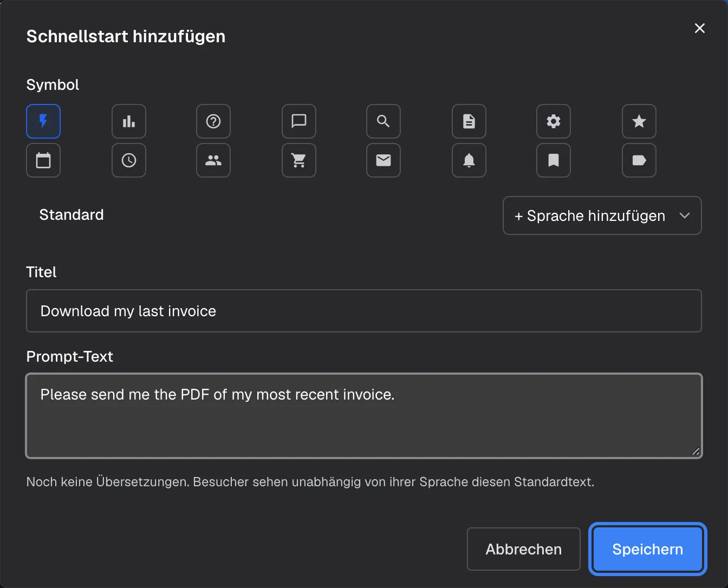This screenshot has width=728, height=588.
Task: Click the Schnellstart hinzufügen heading
Action: [126, 36]
